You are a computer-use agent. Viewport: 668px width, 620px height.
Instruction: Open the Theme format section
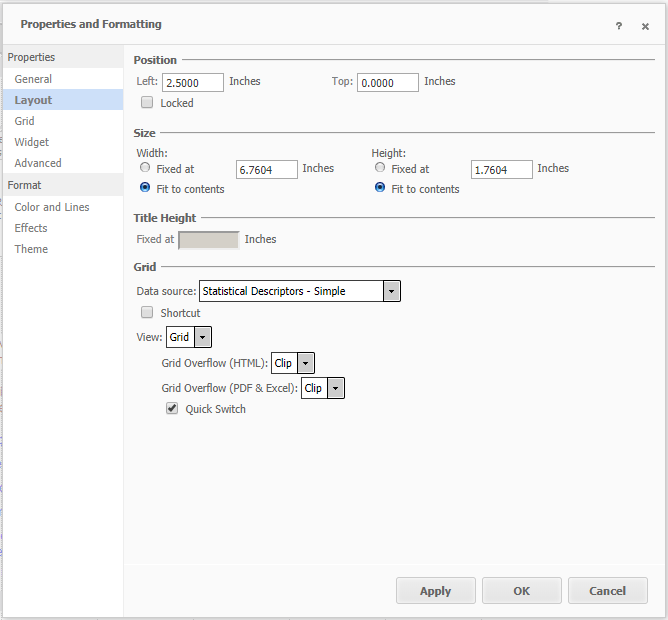coord(31,249)
